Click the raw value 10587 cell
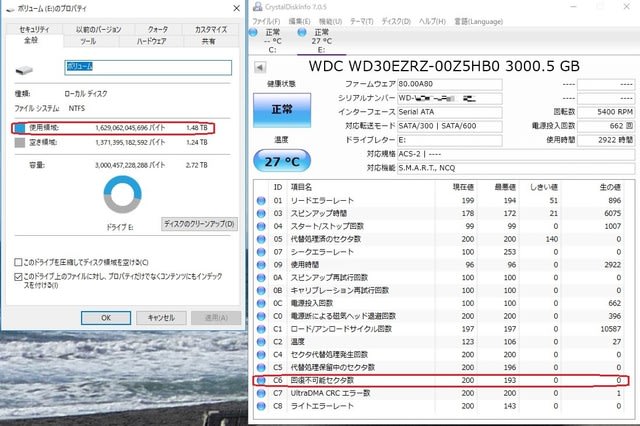This screenshot has width=640, height=426. coord(611,329)
